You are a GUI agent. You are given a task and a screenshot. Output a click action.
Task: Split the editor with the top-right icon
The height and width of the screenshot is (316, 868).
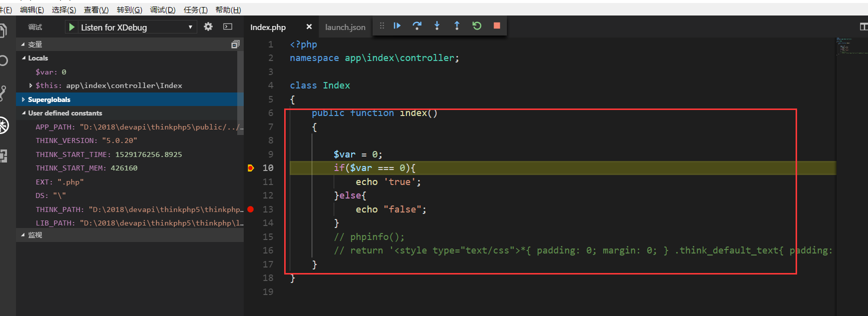point(864,27)
